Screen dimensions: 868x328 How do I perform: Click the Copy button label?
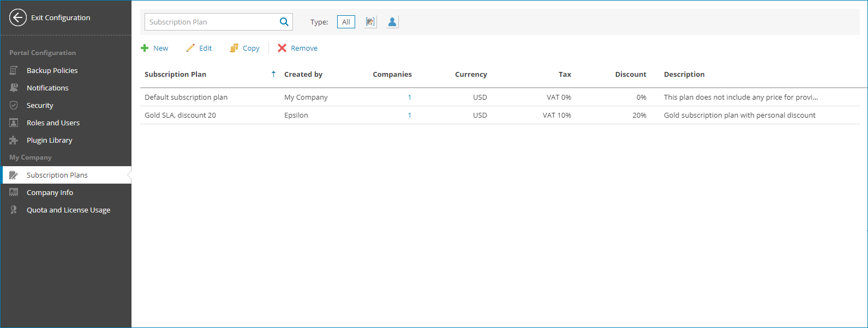pos(251,48)
